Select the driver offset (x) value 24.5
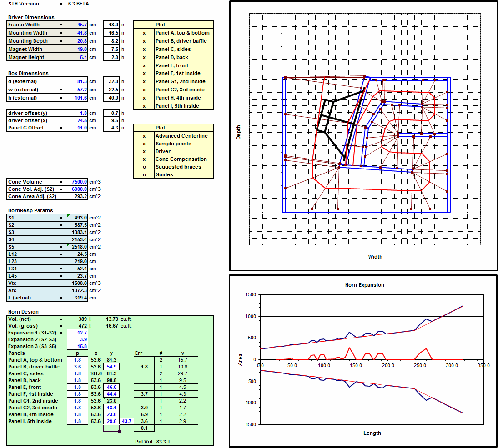Screen dimensions: 498x448 click(77, 120)
